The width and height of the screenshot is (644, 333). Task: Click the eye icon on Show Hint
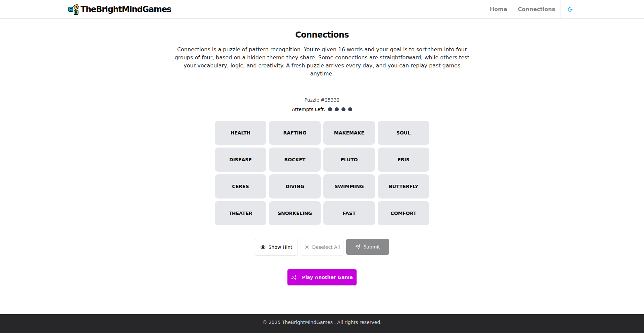pos(263,247)
